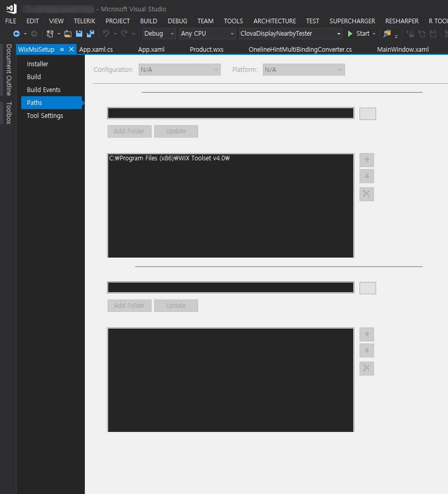Click the upper Add Folder button
The height and width of the screenshot is (494, 448).
tap(129, 131)
